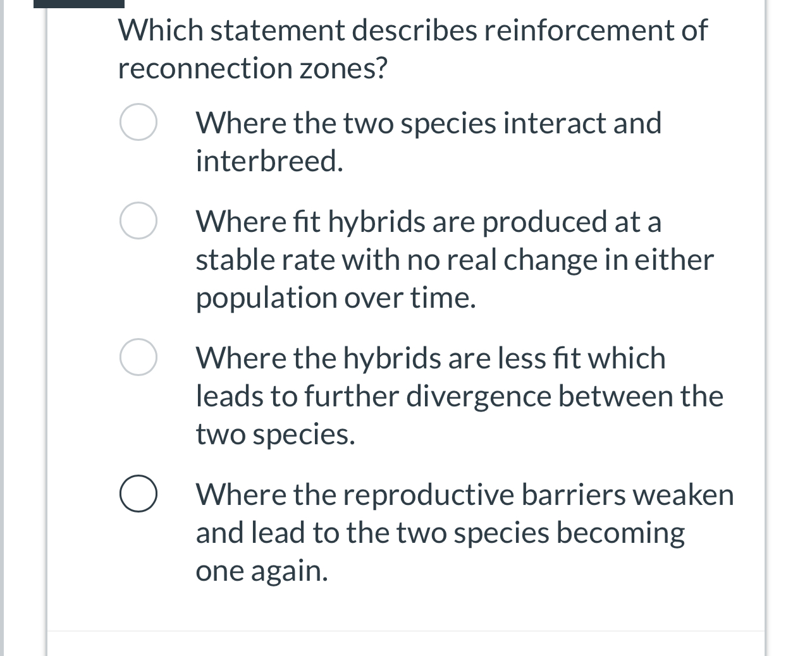Click the line 'and lead to the two species becoming'
Screen dimensions: 812x656
point(440,533)
